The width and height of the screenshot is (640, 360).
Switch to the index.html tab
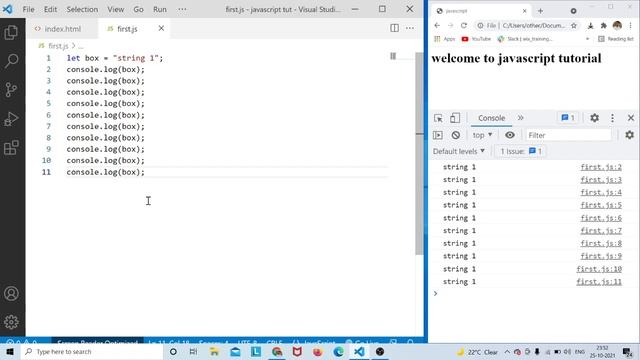pos(62,29)
